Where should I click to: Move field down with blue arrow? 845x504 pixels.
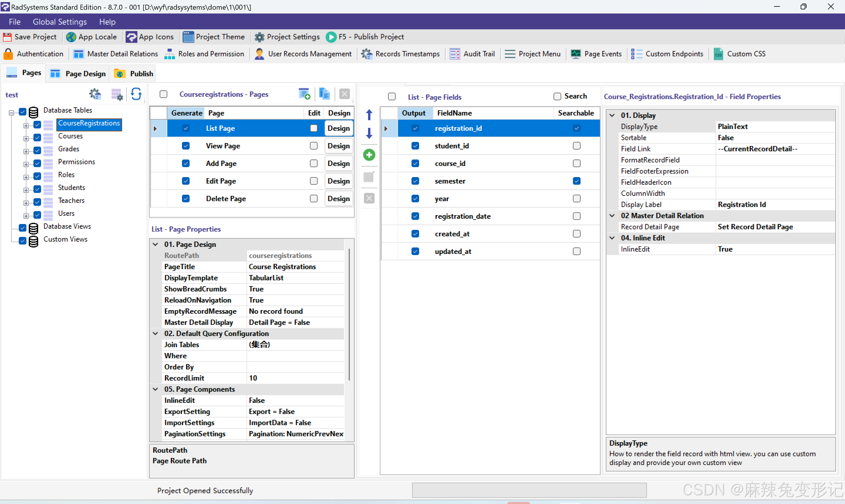coord(369,133)
